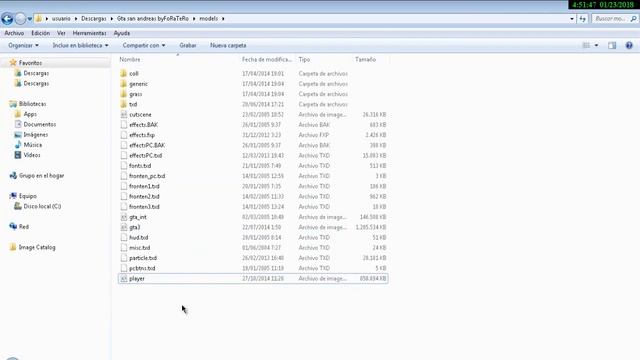Open the help question mark icon
This screenshot has width=640, height=360.
click(x=629, y=45)
